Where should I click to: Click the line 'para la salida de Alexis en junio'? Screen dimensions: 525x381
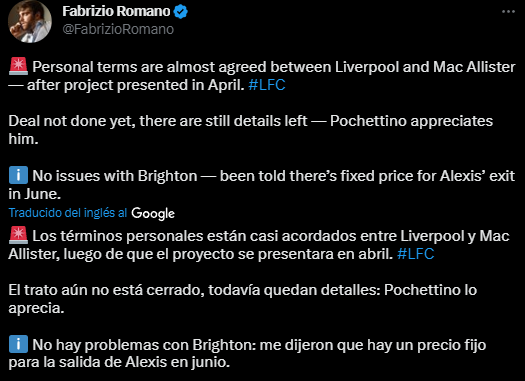119,363
